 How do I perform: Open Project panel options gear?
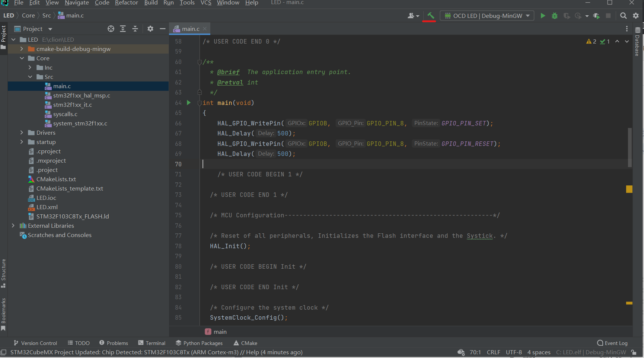(150, 29)
